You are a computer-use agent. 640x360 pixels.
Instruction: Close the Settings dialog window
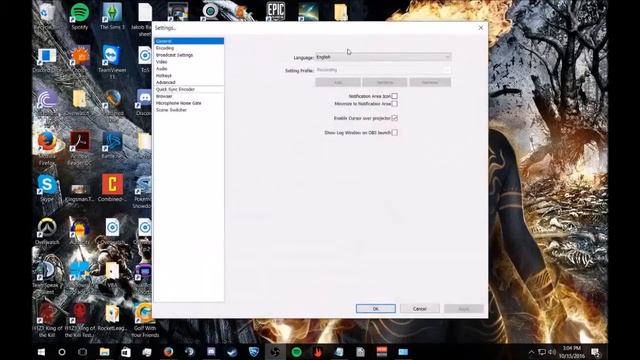point(481,28)
